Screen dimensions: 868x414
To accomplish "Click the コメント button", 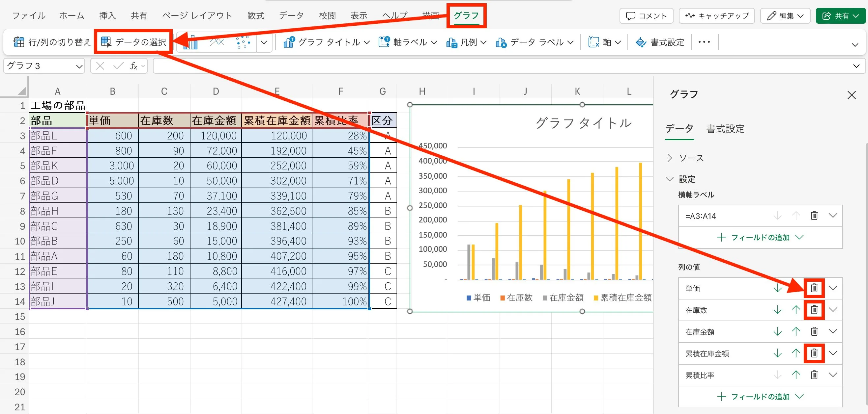I will [646, 16].
